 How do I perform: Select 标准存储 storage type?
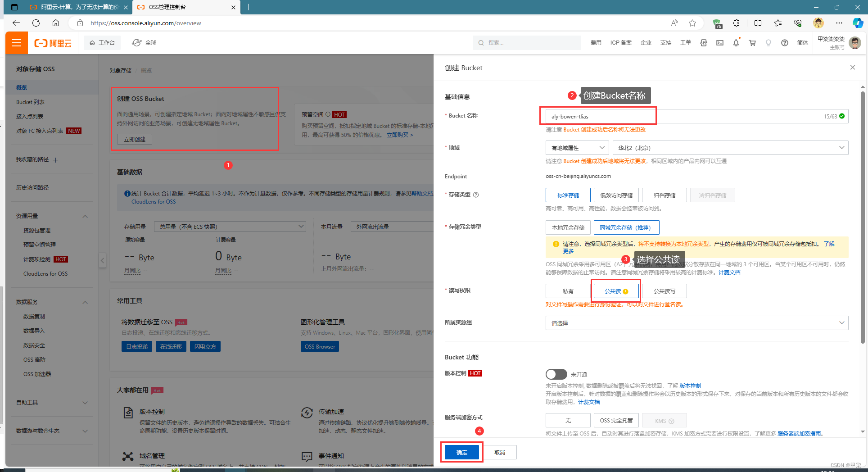coord(568,195)
